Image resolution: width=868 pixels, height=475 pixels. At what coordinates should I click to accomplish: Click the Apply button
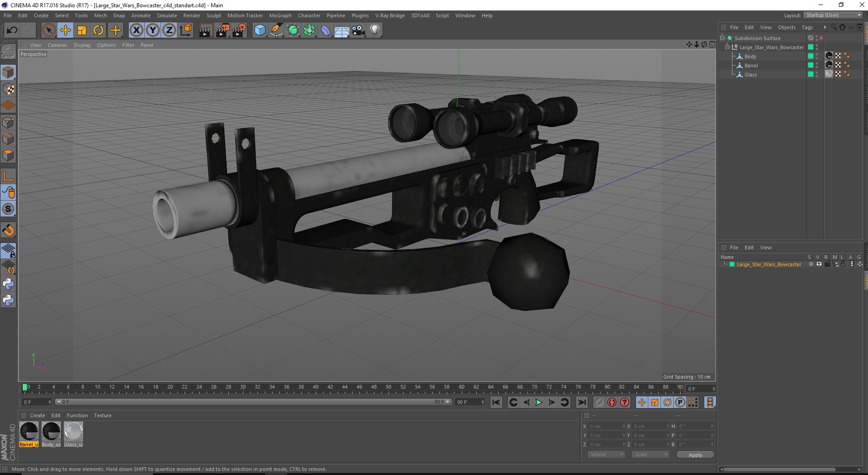pyautogui.click(x=695, y=455)
